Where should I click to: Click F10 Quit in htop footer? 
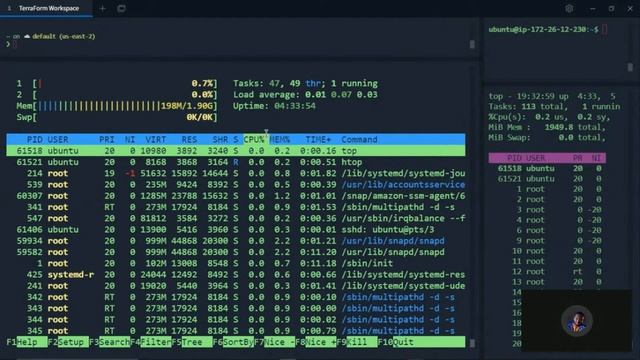pyautogui.click(x=421, y=342)
